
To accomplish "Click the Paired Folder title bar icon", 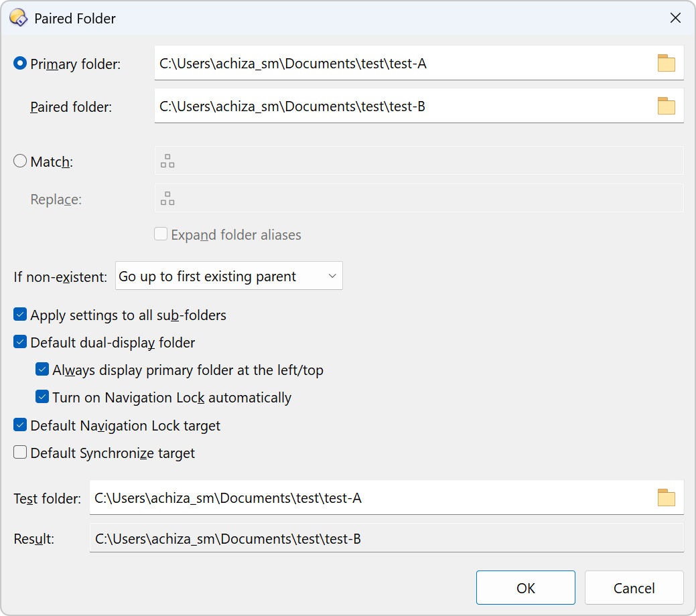I will 18,18.
